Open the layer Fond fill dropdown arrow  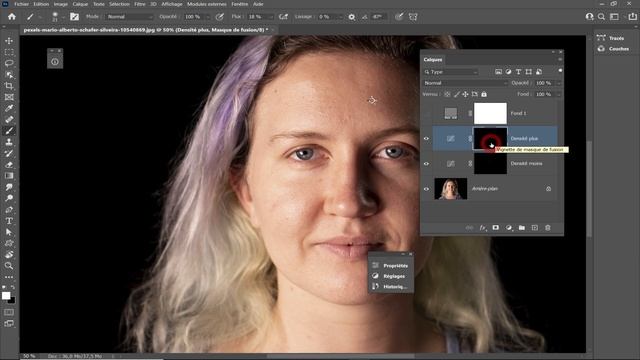pyautogui.click(x=558, y=94)
